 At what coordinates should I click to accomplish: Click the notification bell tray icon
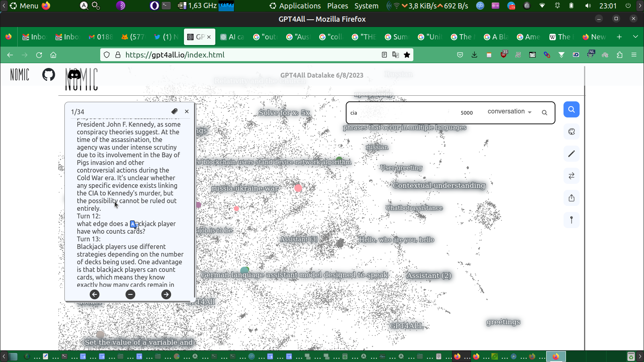click(x=557, y=6)
